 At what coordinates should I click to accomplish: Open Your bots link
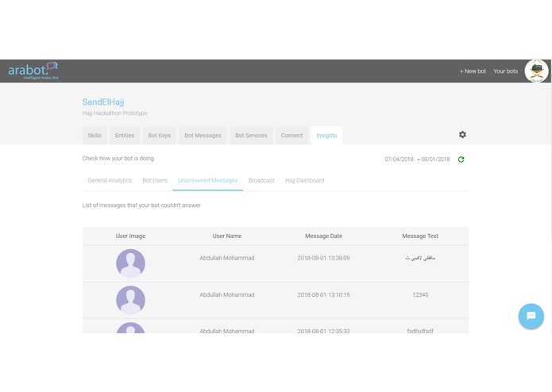click(x=505, y=71)
